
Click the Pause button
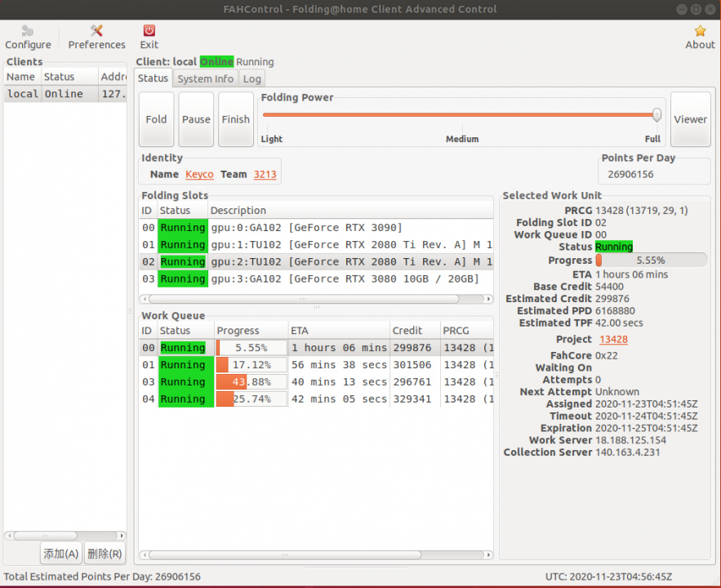tap(196, 119)
